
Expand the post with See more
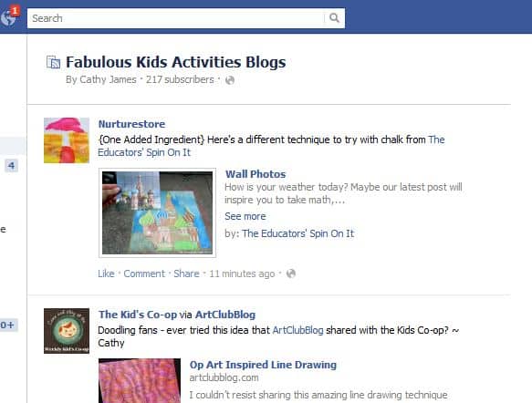click(245, 216)
